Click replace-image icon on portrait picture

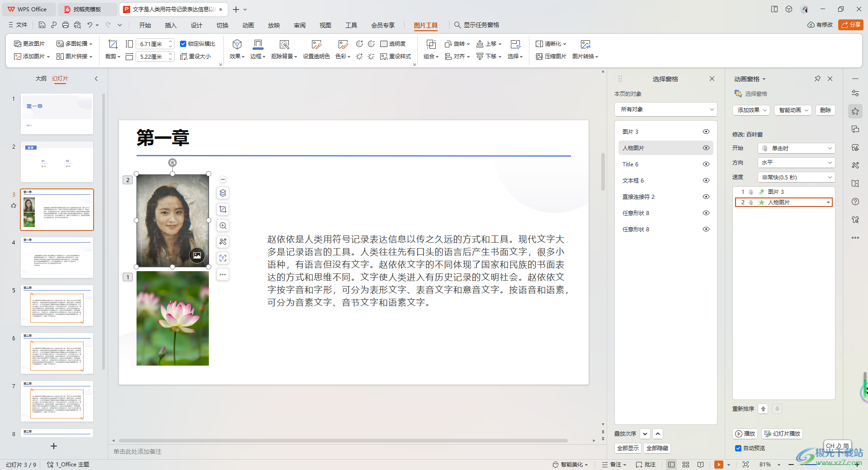point(197,255)
